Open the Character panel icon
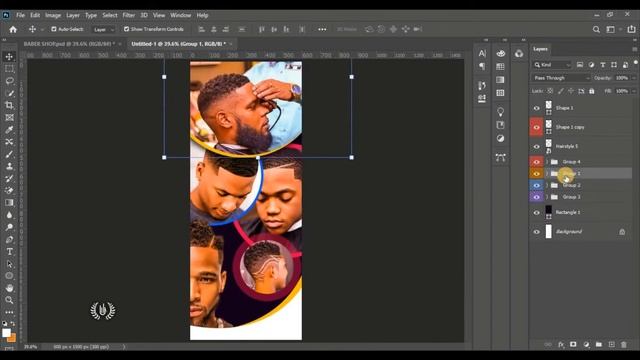This screenshot has width=640, height=360. pyautogui.click(x=482, y=53)
